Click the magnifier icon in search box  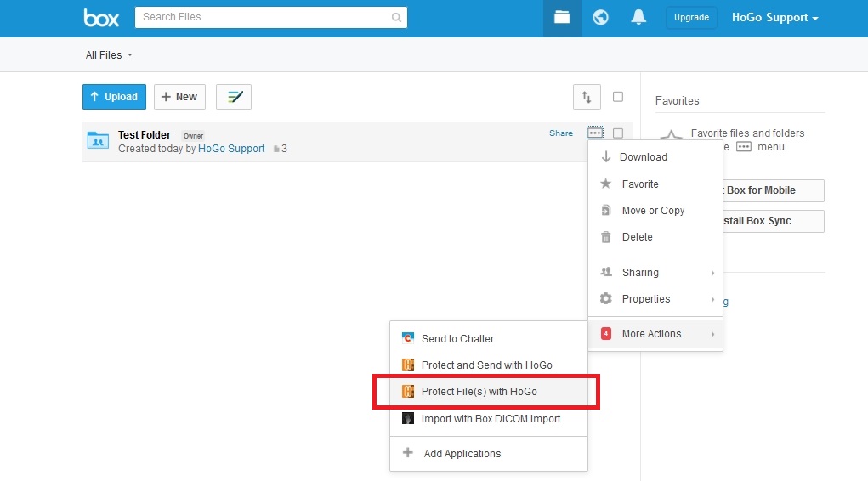[396, 17]
